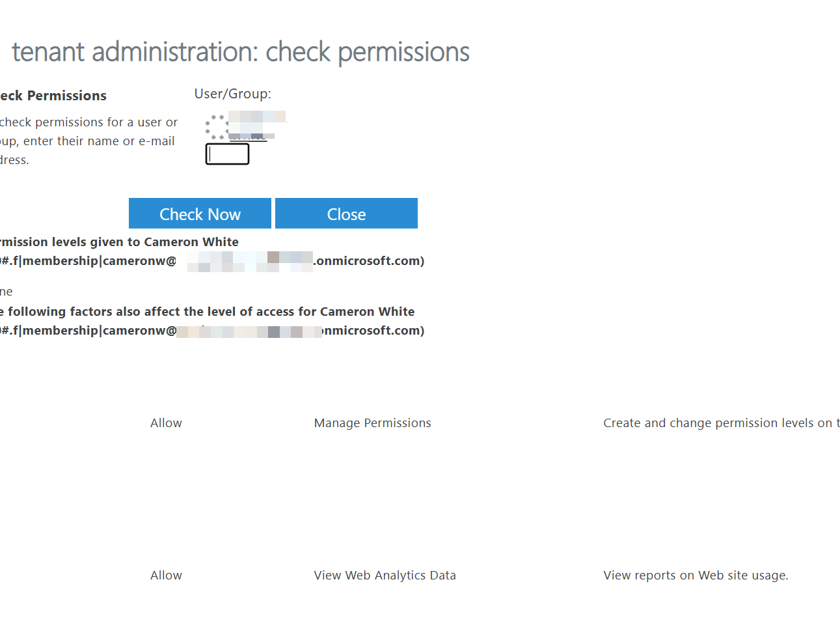840x640 pixels.
Task: Click the factors affecting access heading
Action: pos(207,311)
